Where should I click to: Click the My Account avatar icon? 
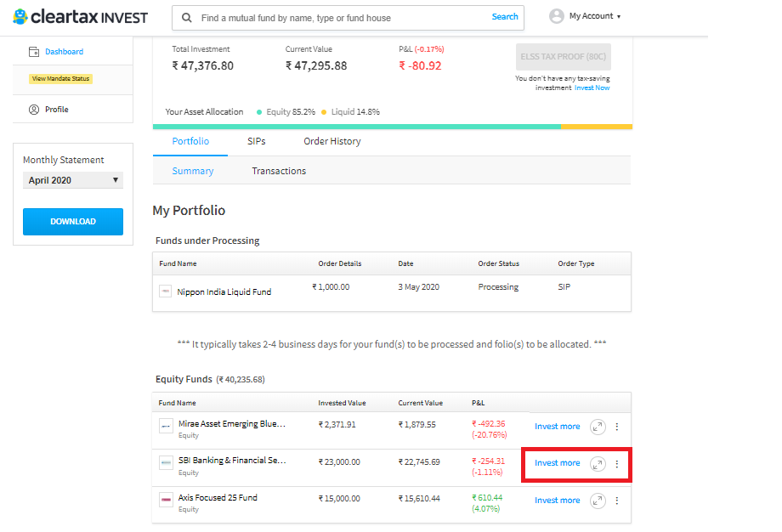[x=556, y=16]
